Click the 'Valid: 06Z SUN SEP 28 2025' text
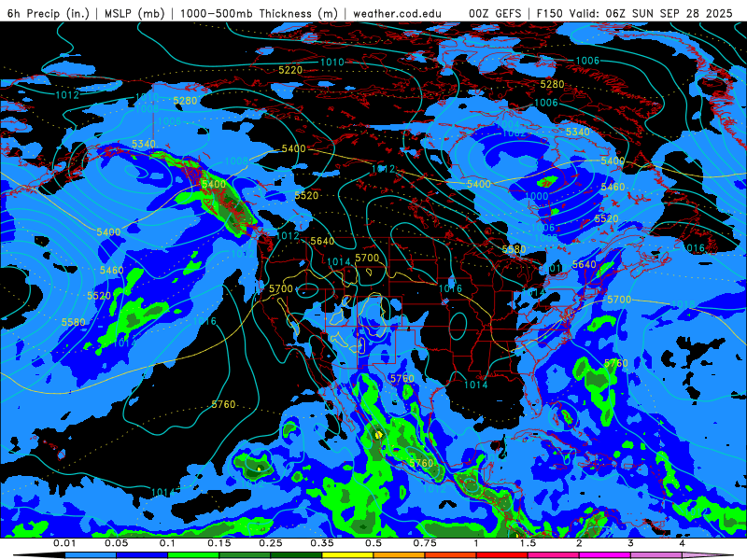Screen dimensions: 747x560 651,13
